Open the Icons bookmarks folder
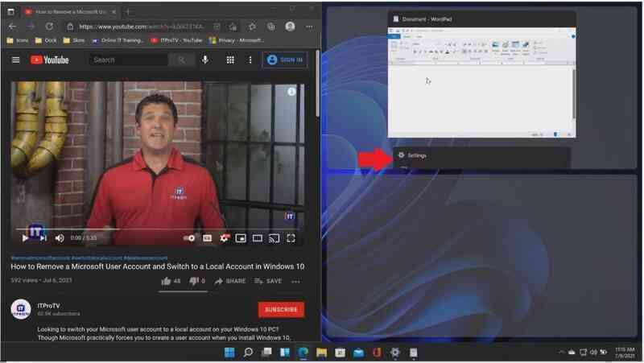Screen dimensions: 644x363 point(18,40)
